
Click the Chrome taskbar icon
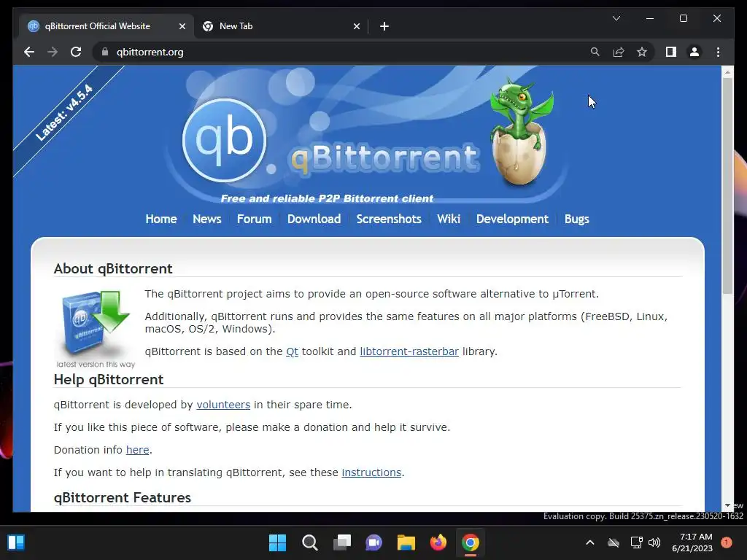click(471, 542)
